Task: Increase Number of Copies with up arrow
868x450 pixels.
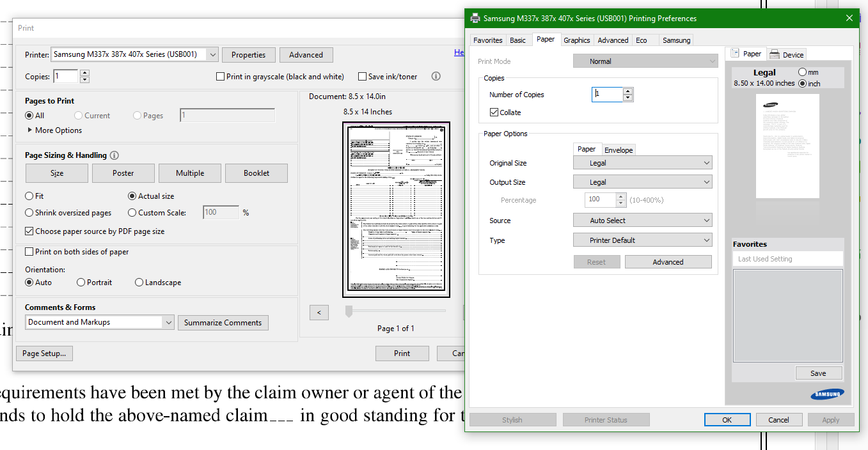Action: [x=627, y=91]
